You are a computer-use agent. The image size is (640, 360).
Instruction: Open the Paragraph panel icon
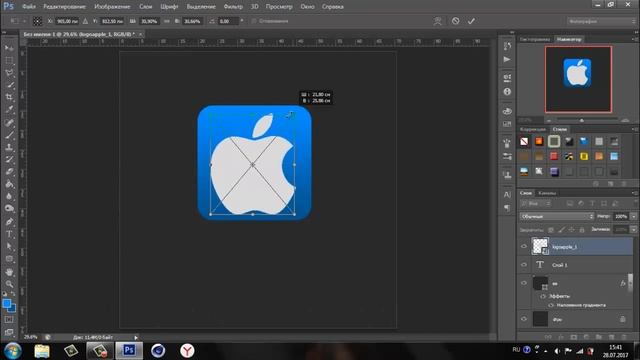(507, 208)
